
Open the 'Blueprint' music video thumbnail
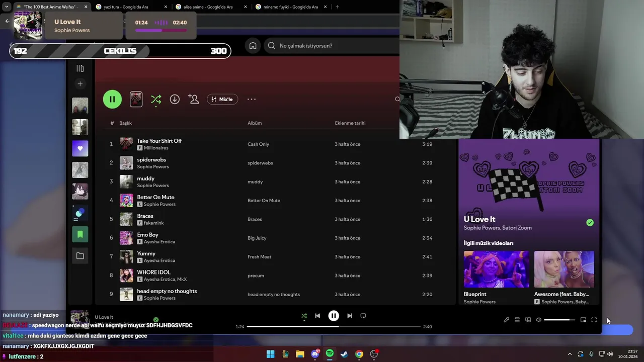[496, 269]
